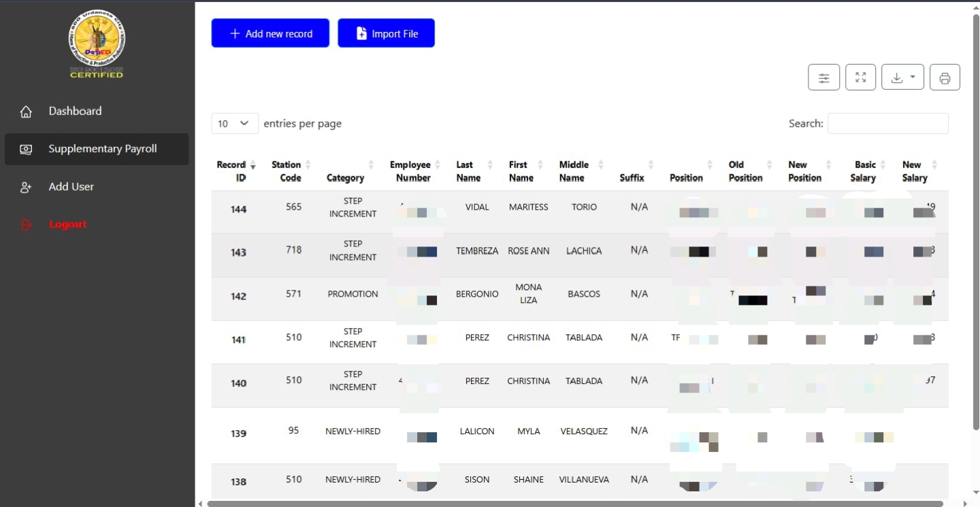
Task: Click the red Logout icon
Action: click(26, 225)
